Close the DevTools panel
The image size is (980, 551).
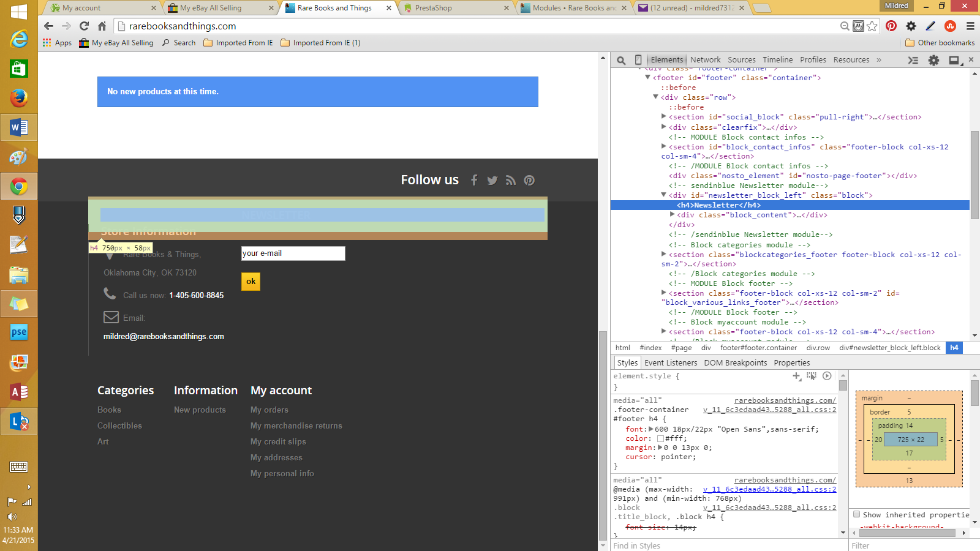[971, 59]
